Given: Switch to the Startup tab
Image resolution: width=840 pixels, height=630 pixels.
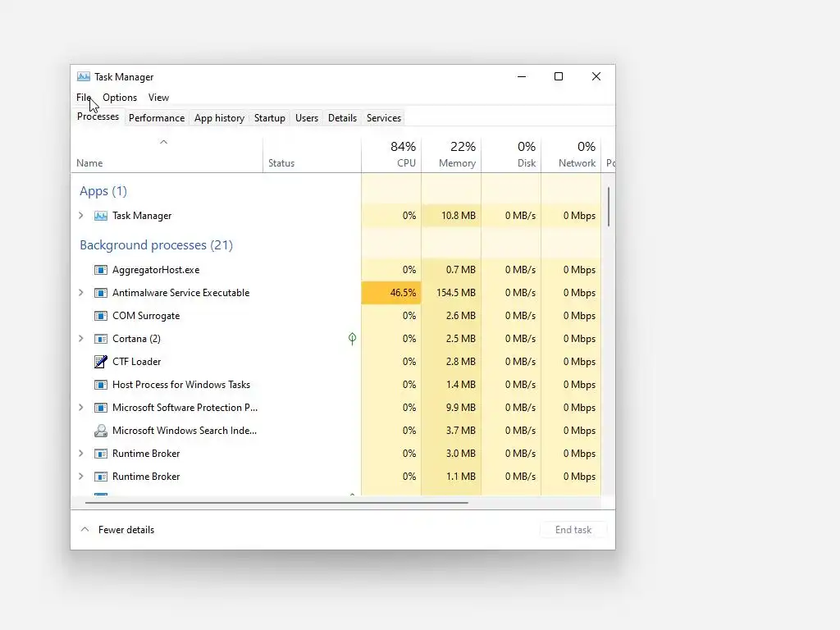Looking at the screenshot, I should point(269,118).
